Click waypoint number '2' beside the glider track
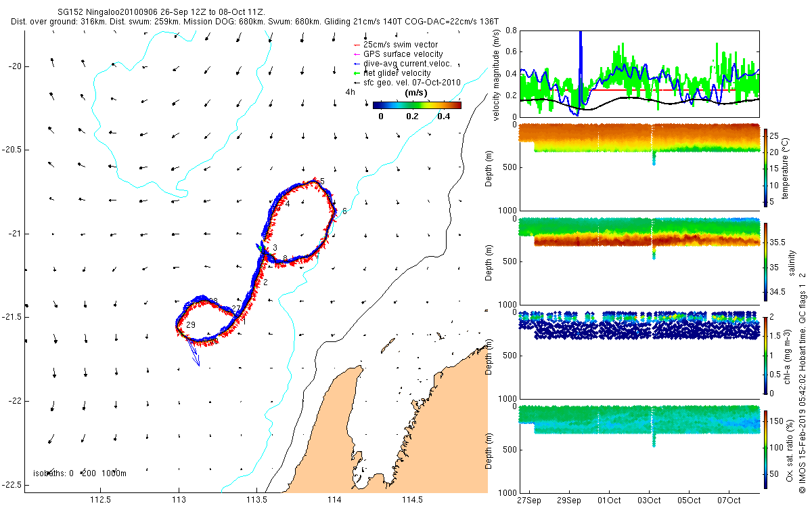Image resolution: width=812 pixels, height=508 pixels. tap(266, 282)
